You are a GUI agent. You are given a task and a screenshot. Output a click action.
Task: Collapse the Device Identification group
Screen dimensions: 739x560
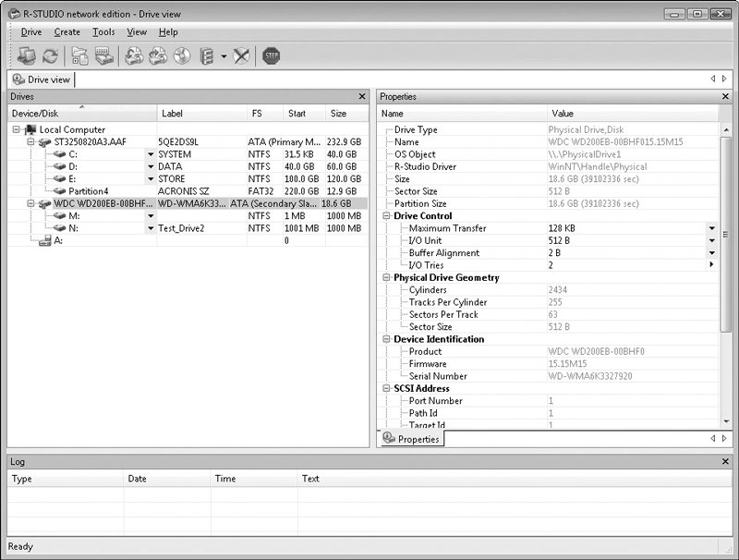(x=386, y=339)
